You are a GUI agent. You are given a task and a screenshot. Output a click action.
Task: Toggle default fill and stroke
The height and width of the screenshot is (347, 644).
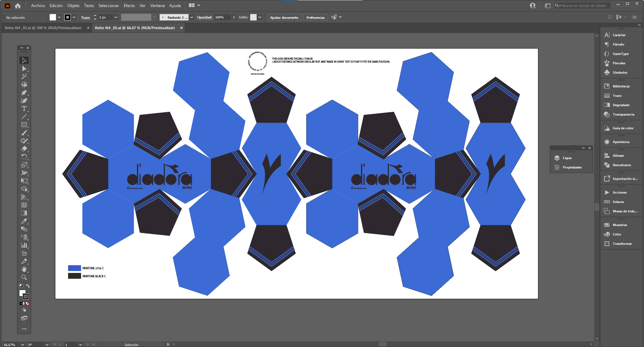(x=21, y=286)
